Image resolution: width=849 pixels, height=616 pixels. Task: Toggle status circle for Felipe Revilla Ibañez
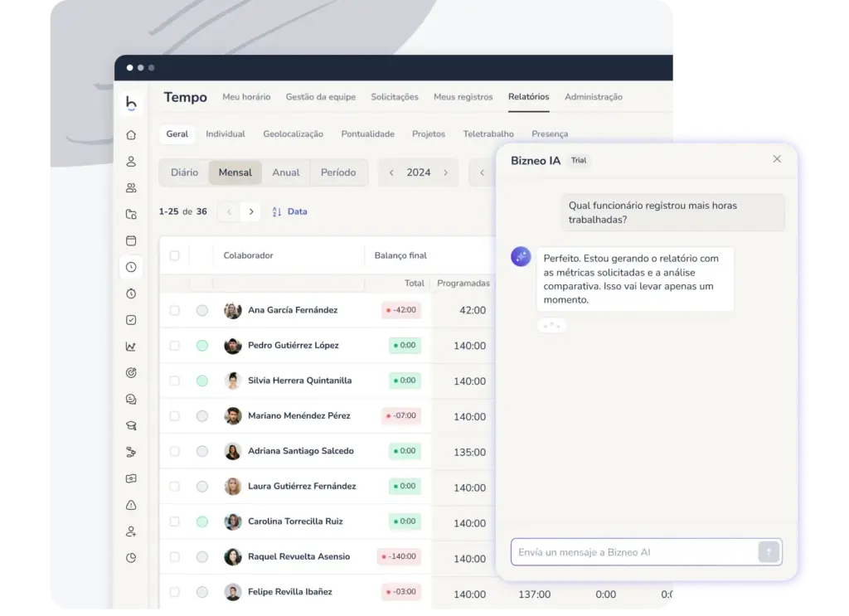[x=202, y=592]
